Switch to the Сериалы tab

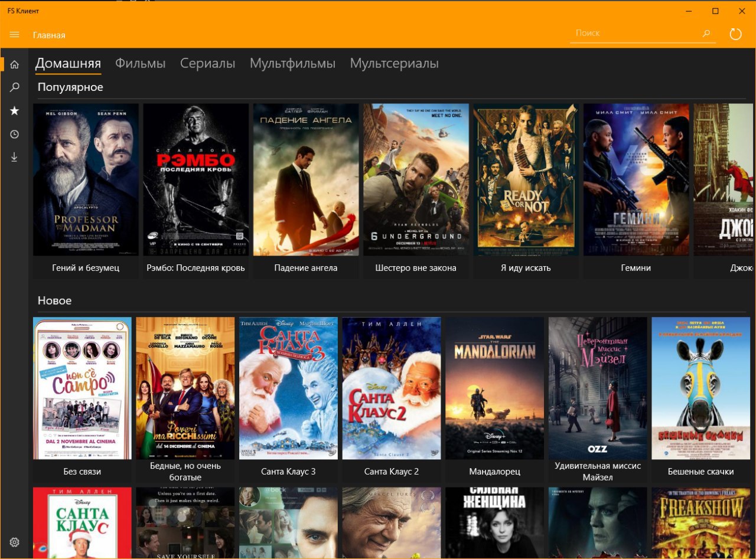(208, 64)
